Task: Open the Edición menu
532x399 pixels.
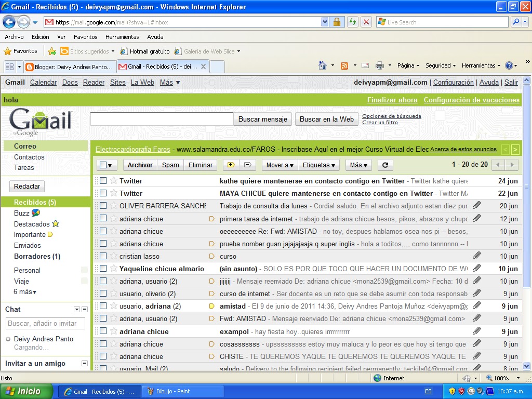Action: click(x=41, y=37)
